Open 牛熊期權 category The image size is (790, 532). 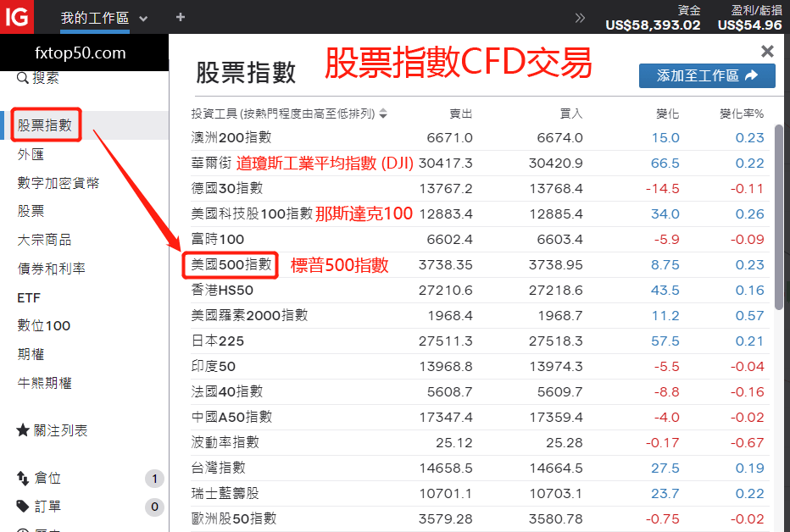click(x=44, y=383)
